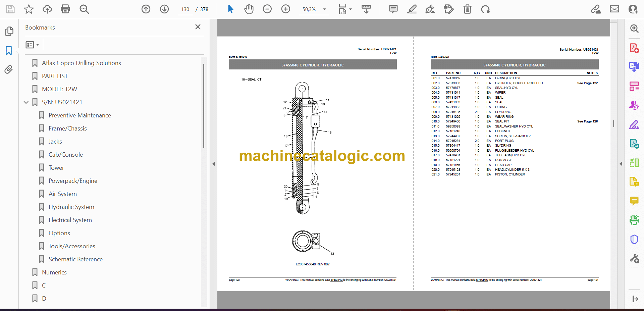Collapse the left navigation pane arrow
The width and height of the screenshot is (644, 311).
click(214, 164)
